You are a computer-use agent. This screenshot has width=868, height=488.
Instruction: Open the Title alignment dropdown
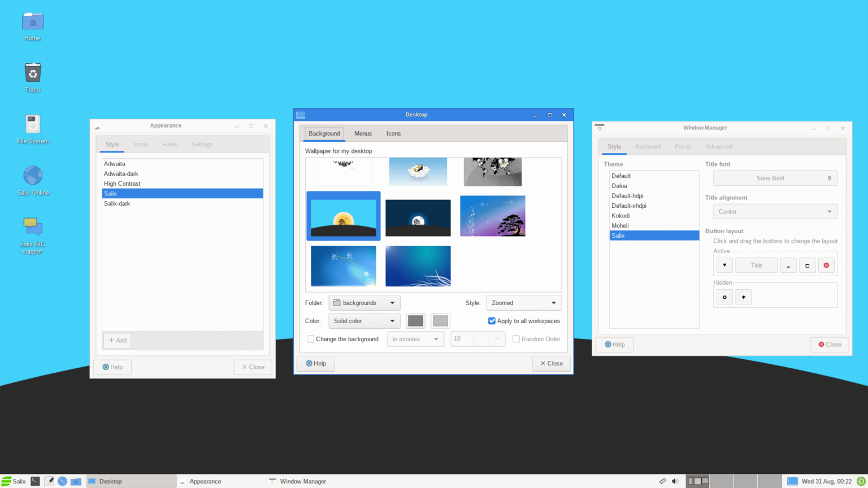pos(775,211)
